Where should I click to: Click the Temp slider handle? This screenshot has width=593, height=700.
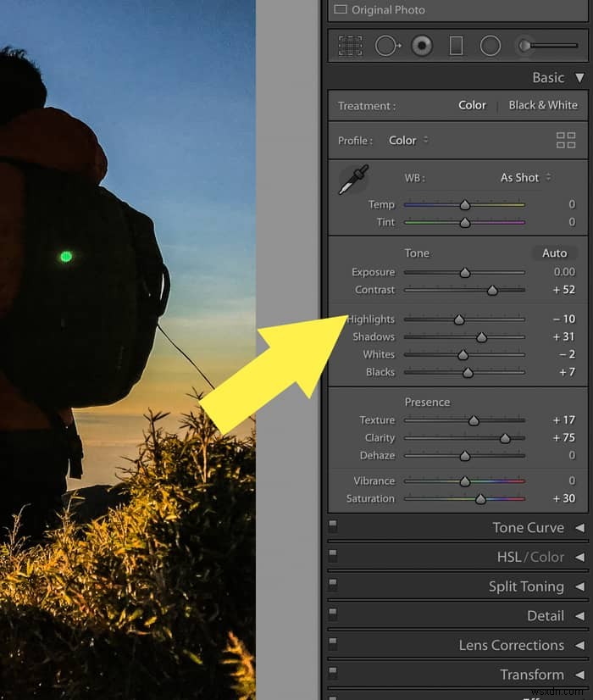(465, 205)
